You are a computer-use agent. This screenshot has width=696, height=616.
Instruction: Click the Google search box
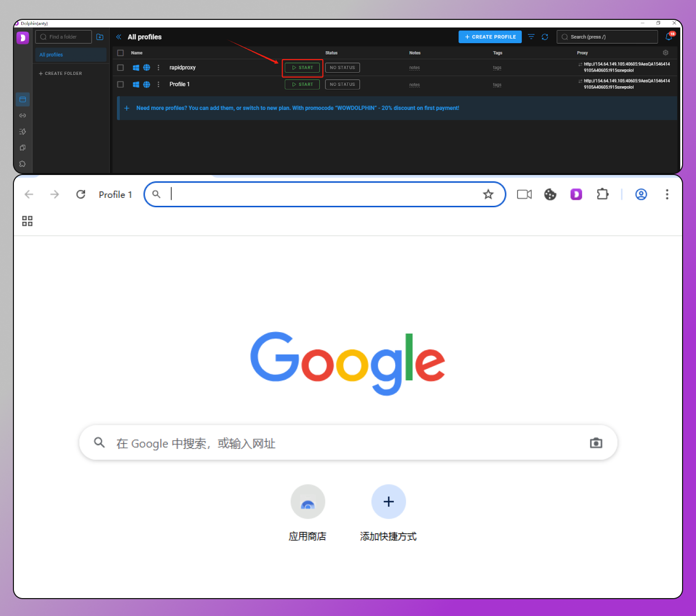click(348, 443)
